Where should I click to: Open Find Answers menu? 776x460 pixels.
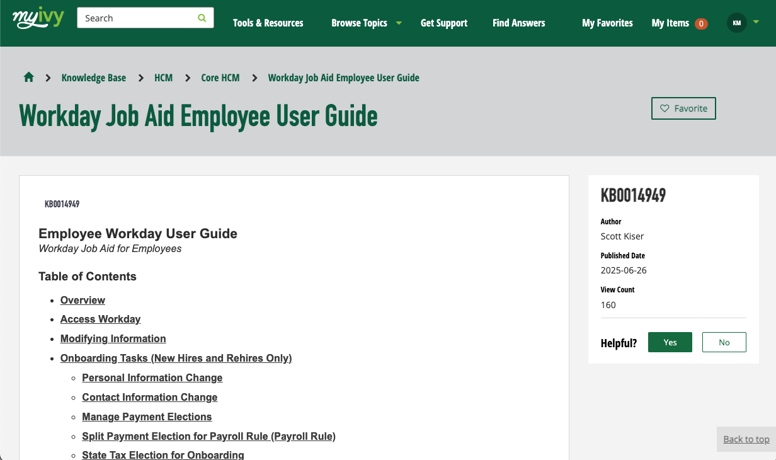point(519,23)
